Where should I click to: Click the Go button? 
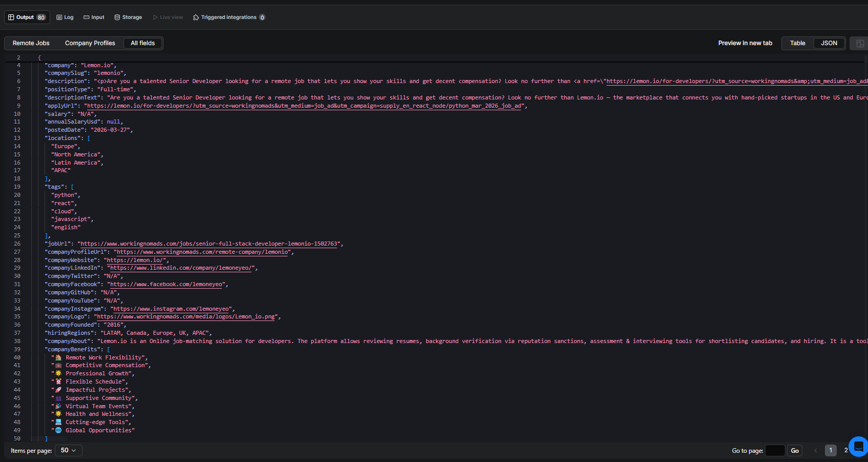[x=795, y=451]
